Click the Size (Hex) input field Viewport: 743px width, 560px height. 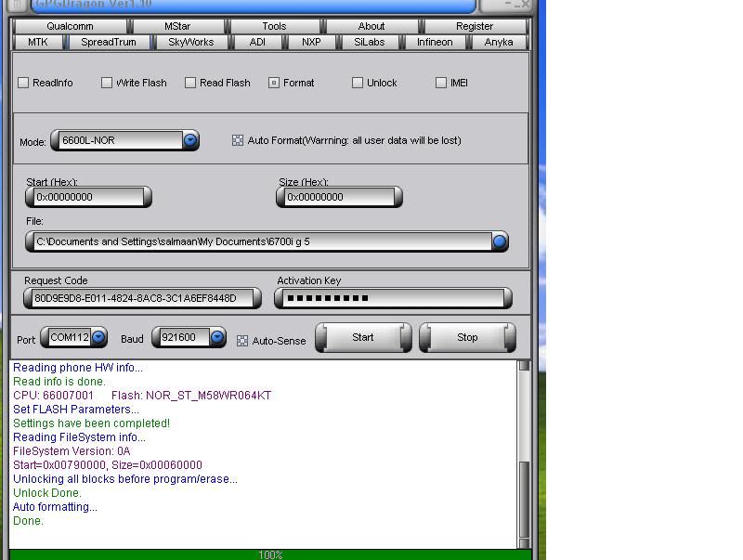340,197
